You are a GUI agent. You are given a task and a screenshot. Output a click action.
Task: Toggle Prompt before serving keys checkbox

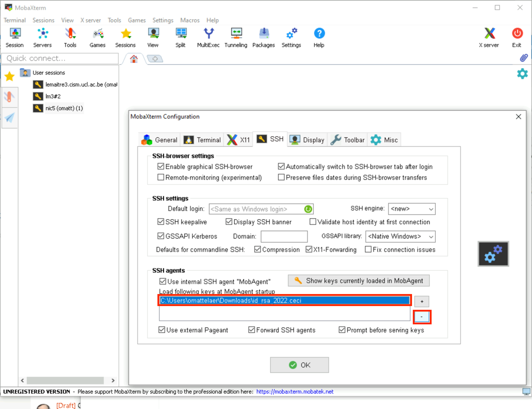tap(342, 330)
